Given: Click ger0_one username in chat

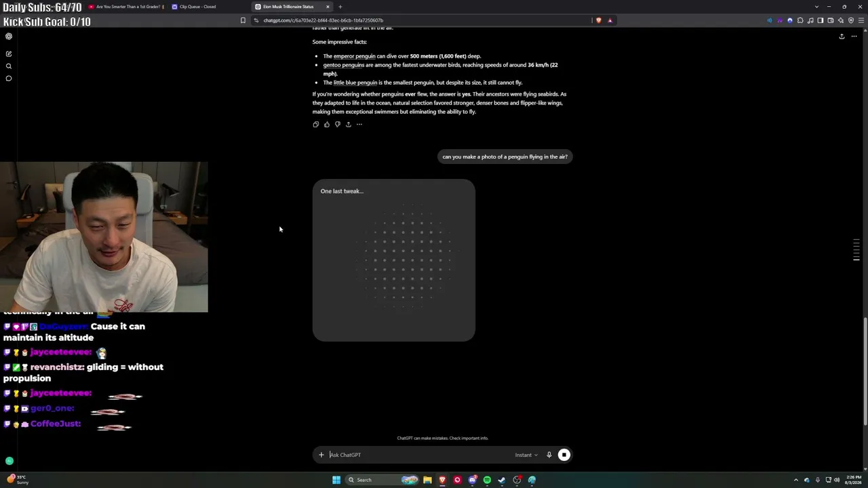Looking at the screenshot, I should [52, 409].
